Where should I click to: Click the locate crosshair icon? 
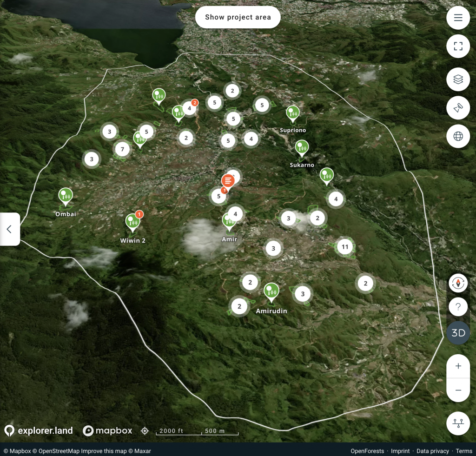point(145,431)
